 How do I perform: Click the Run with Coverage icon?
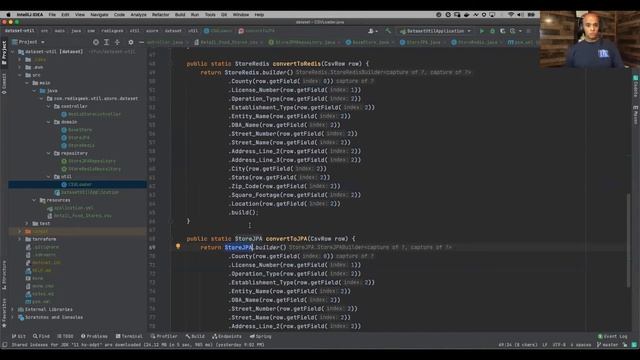pos(502,31)
